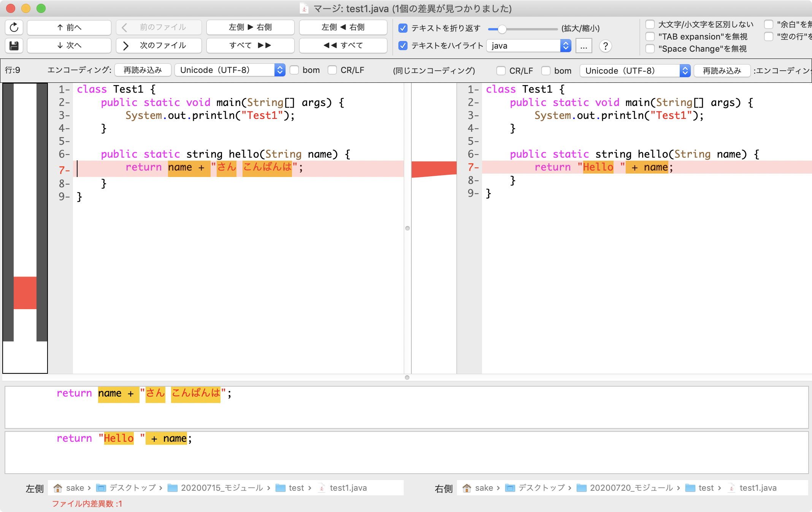Click the refresh/reload icon in toolbar
Screen dimensions: 812x512
[14, 27]
